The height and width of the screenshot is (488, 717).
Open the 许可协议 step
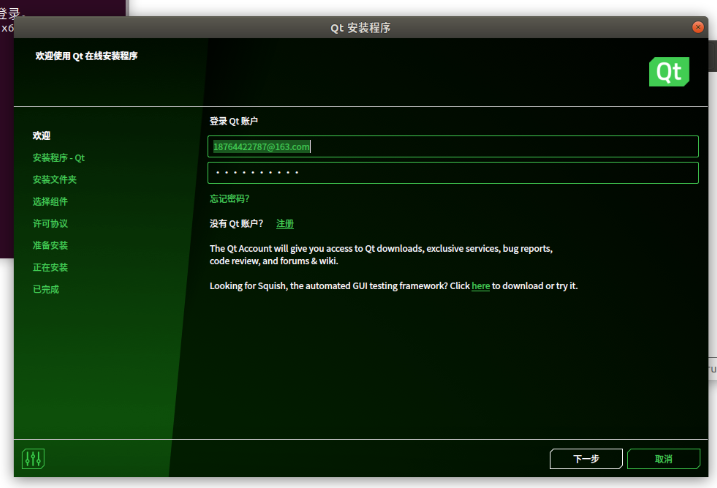[x=50, y=224]
